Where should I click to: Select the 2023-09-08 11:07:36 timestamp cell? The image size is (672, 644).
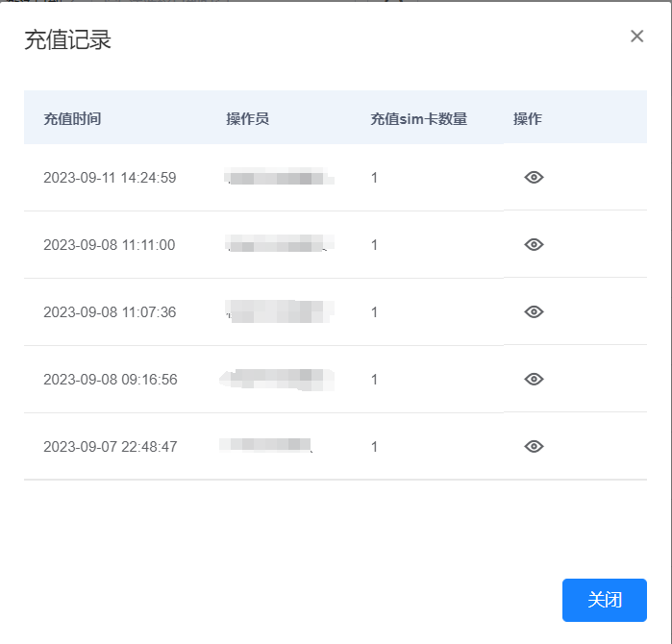click(110, 312)
